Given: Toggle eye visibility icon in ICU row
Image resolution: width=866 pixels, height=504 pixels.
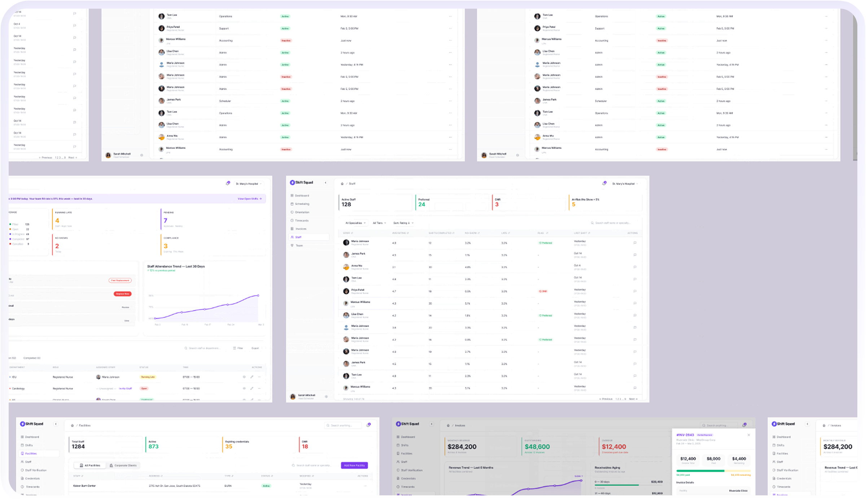Looking at the screenshot, I should [x=244, y=377].
